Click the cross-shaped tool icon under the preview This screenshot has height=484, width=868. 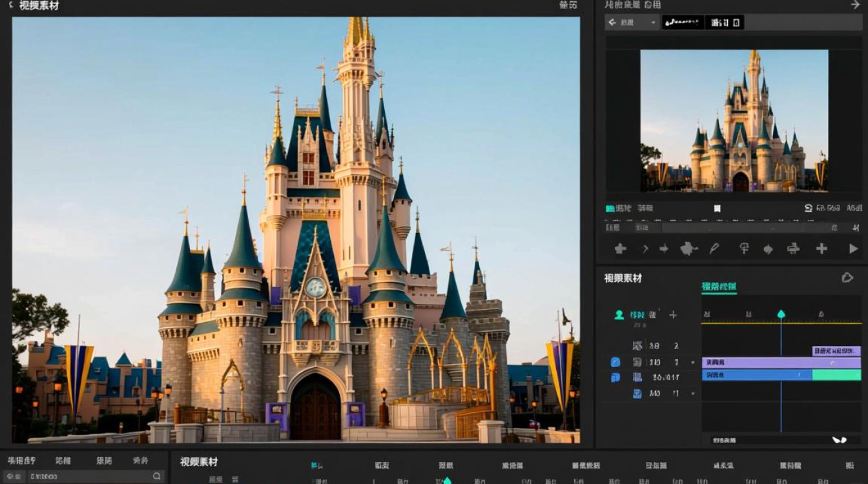click(620, 248)
